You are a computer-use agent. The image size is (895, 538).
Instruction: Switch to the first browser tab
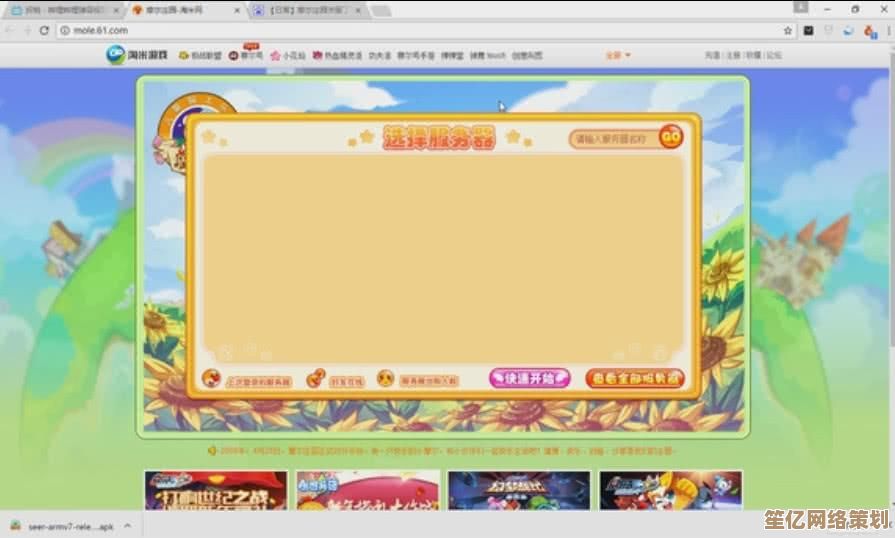[x=63, y=10]
